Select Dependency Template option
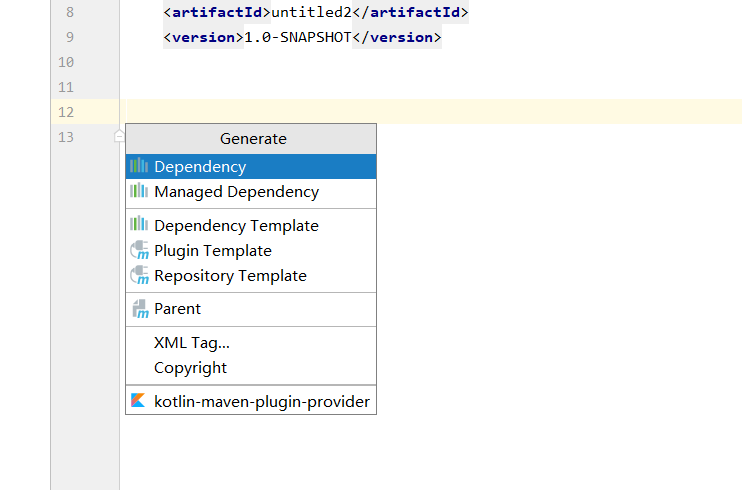This screenshot has width=742, height=490. pos(251,225)
